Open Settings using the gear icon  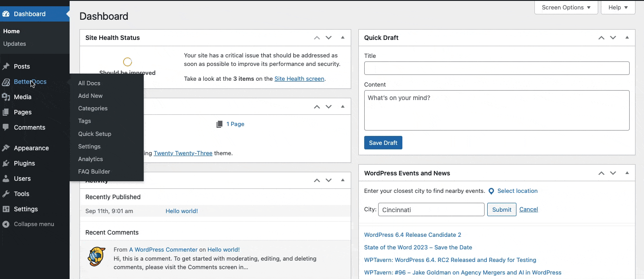pos(7,209)
